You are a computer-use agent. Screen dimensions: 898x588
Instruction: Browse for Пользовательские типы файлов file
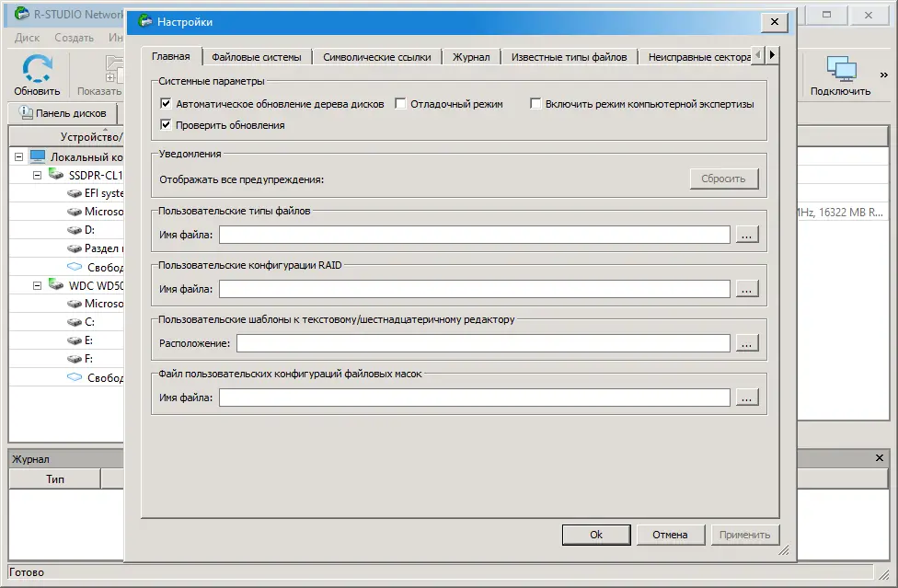pyautogui.click(x=747, y=234)
